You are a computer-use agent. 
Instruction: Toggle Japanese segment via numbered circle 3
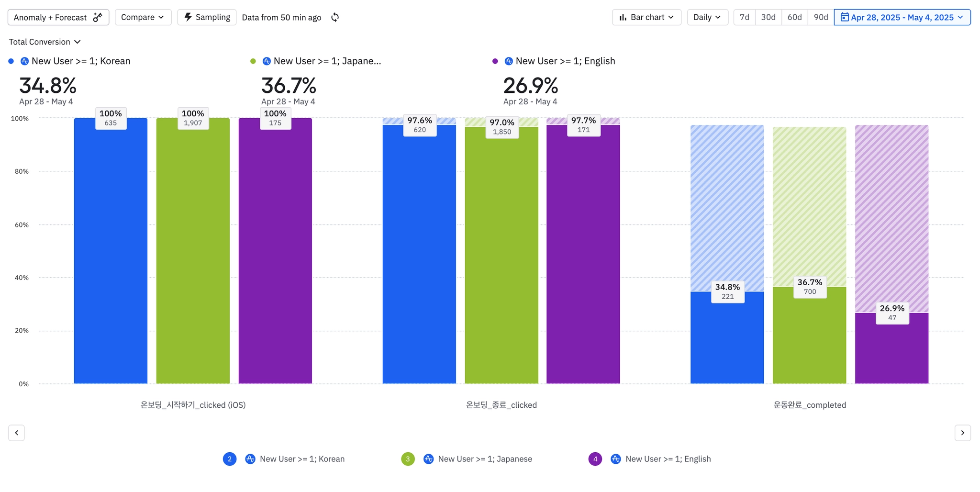pyautogui.click(x=408, y=459)
